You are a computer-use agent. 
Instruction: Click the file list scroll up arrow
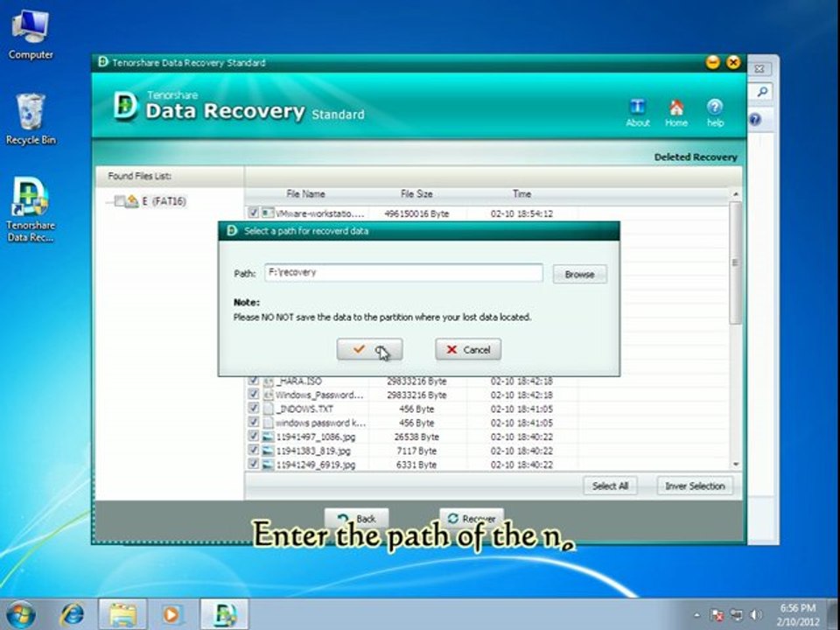736,194
